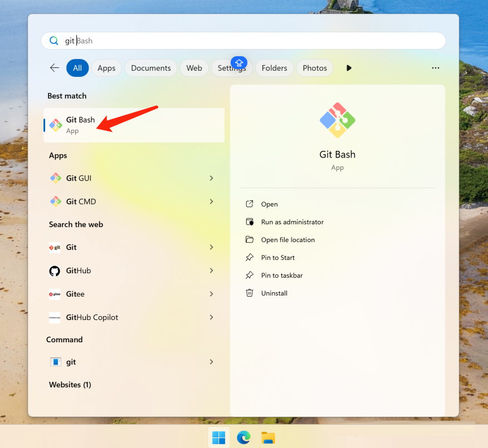488x448 pixels.
Task: Switch to the Settings filter tab
Action: [232, 68]
